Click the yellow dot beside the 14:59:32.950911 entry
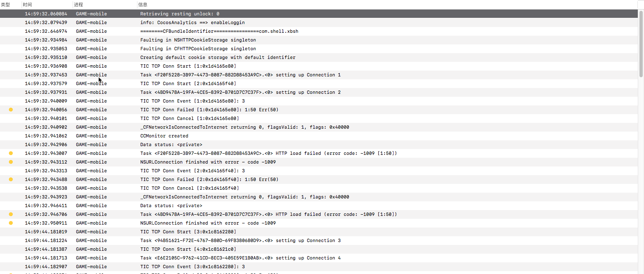Screen dimensions: 644x274 coord(11,223)
